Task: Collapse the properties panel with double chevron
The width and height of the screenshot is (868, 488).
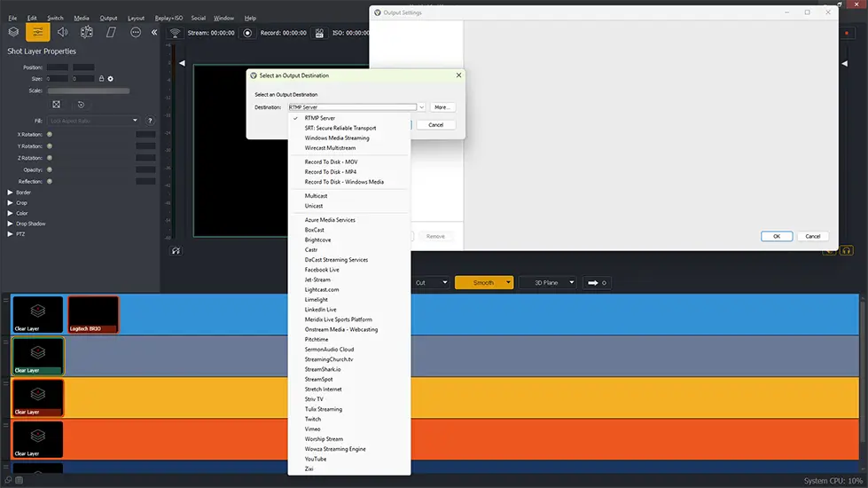Action: click(154, 32)
